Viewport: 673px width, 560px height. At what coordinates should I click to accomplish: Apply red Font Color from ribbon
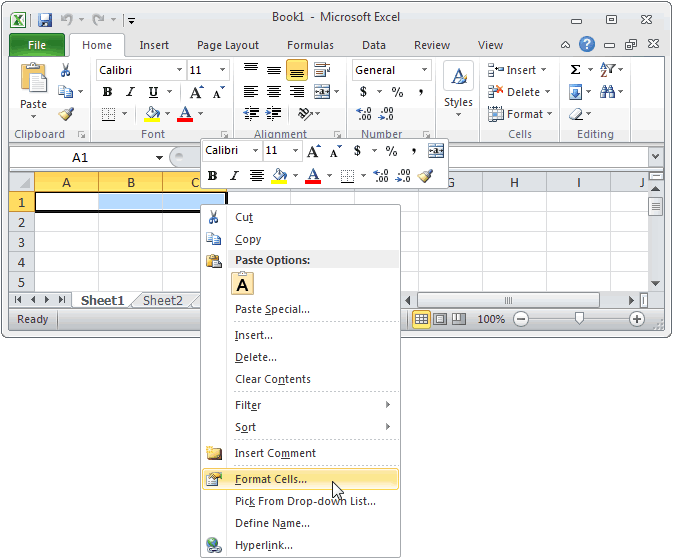click(x=185, y=114)
